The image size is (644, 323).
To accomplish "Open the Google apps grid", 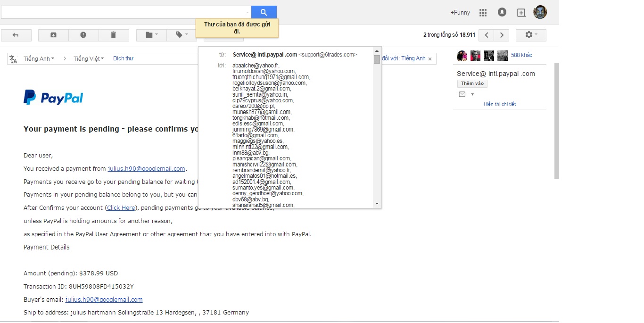I will coord(483,13).
